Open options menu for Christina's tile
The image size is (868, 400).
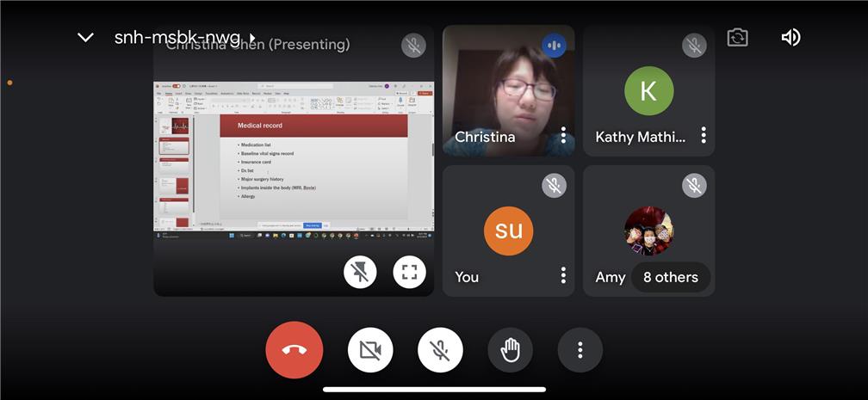(x=563, y=136)
